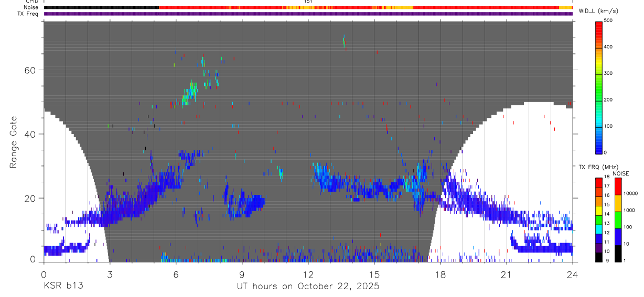Viewport: 644px width, 297px height.
Task: Click the "14" MHz frequency legend tick
Action: [x=607, y=214]
